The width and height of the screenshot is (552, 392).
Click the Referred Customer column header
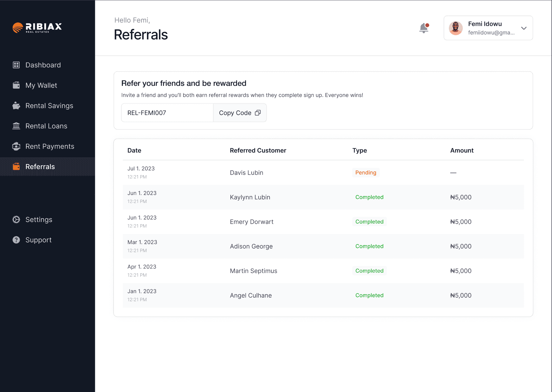(258, 150)
